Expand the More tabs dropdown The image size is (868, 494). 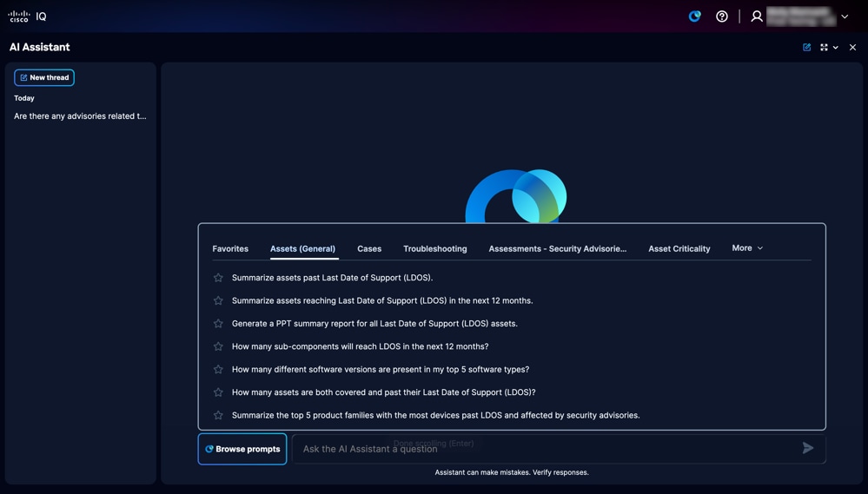[x=747, y=248]
